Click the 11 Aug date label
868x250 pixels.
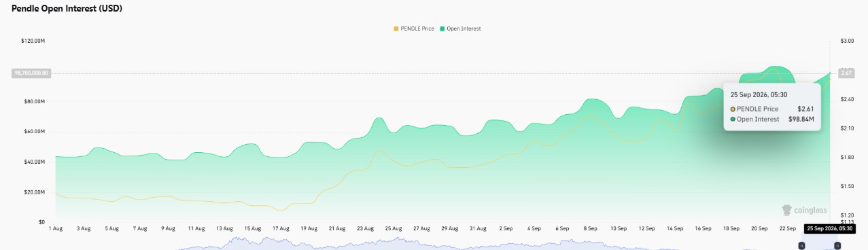[x=196, y=229]
